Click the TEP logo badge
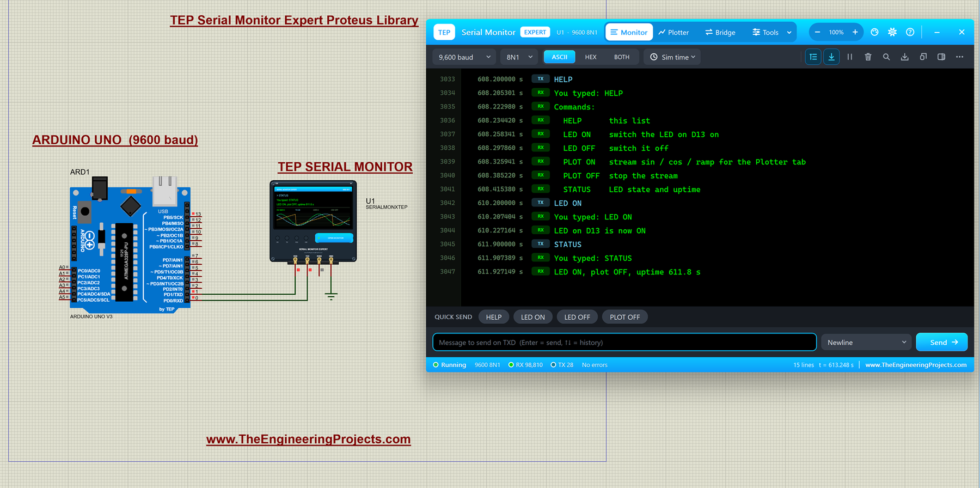Image resolution: width=980 pixels, height=488 pixels. point(444,32)
